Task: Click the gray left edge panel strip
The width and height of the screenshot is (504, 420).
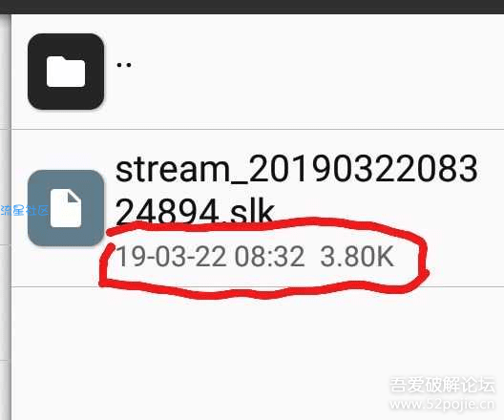Action: tap(6, 217)
